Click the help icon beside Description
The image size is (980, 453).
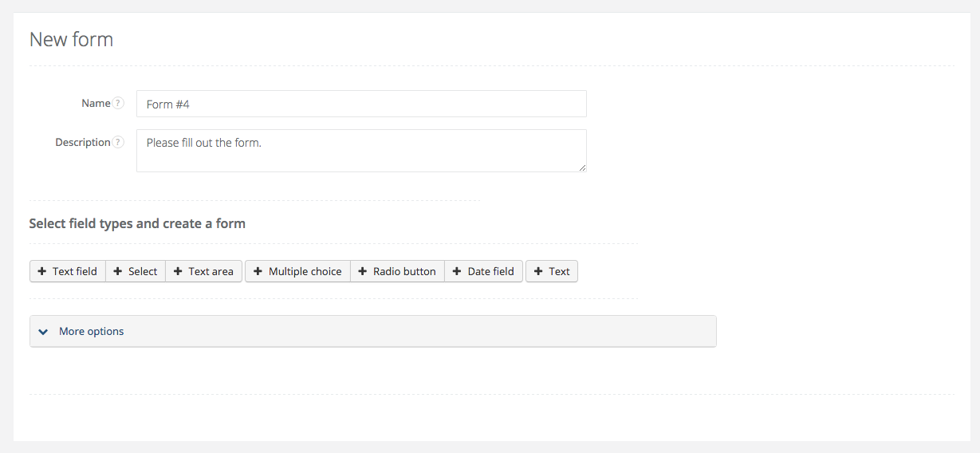pyautogui.click(x=118, y=142)
